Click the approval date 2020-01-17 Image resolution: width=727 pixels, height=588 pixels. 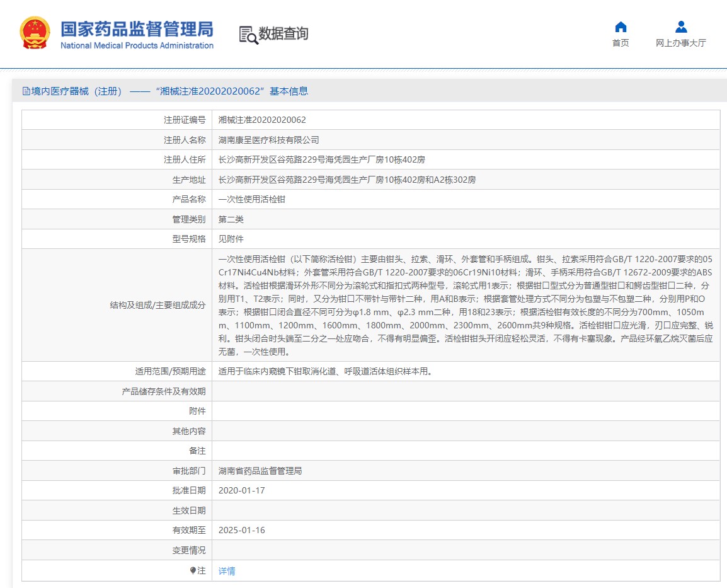pos(241,490)
